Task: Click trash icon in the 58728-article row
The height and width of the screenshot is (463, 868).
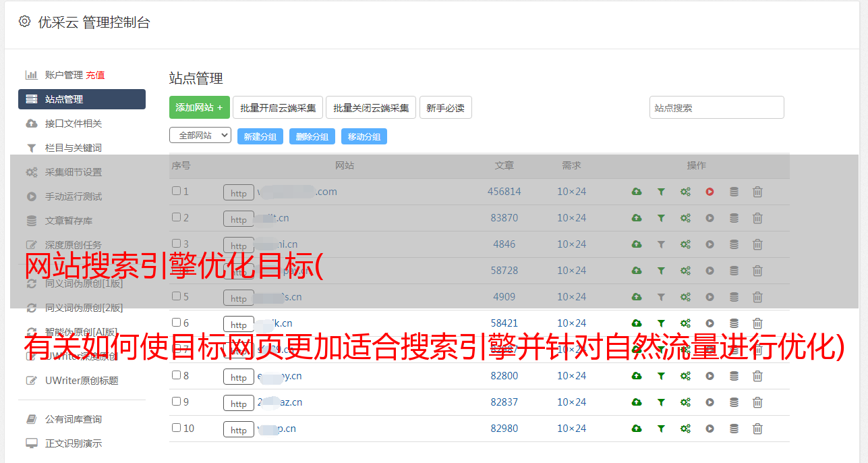Action: (757, 271)
